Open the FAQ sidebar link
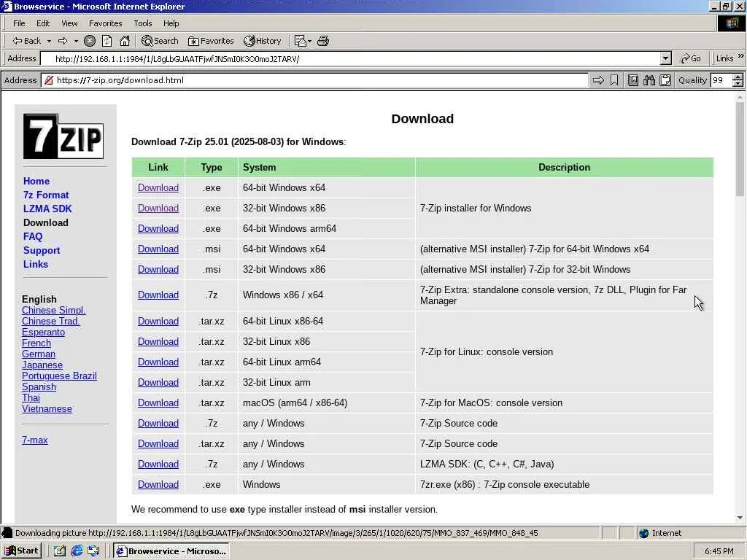This screenshot has width=747, height=560. point(32,236)
